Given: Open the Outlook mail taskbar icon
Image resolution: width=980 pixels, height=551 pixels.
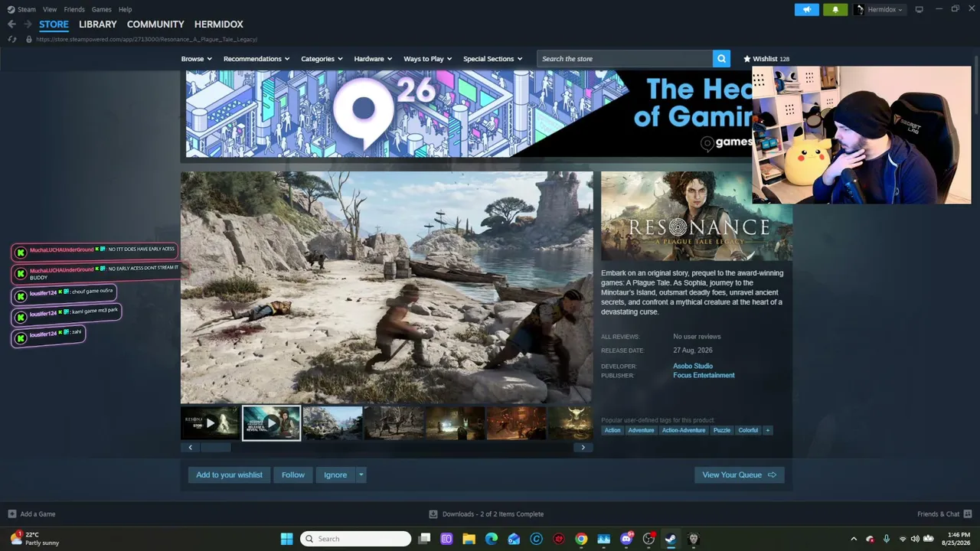Looking at the screenshot, I should click(x=514, y=539).
